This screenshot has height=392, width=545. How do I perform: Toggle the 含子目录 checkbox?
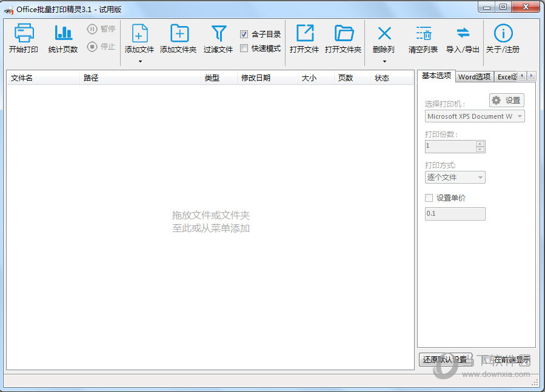(x=244, y=34)
